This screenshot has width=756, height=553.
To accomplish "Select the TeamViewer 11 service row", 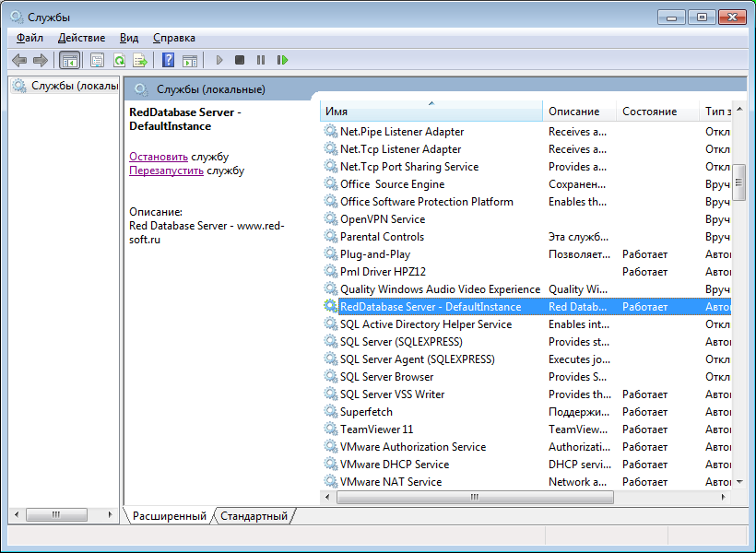I will click(376, 429).
